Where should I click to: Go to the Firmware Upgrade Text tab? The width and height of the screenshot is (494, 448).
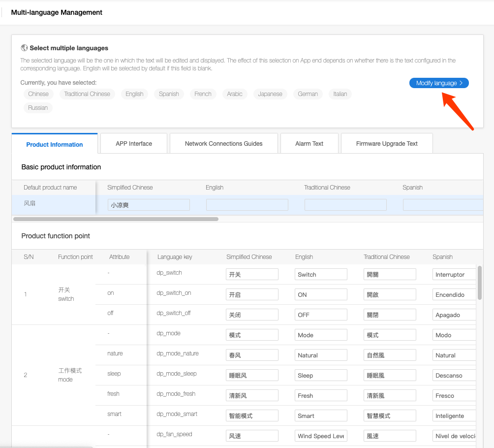(387, 144)
